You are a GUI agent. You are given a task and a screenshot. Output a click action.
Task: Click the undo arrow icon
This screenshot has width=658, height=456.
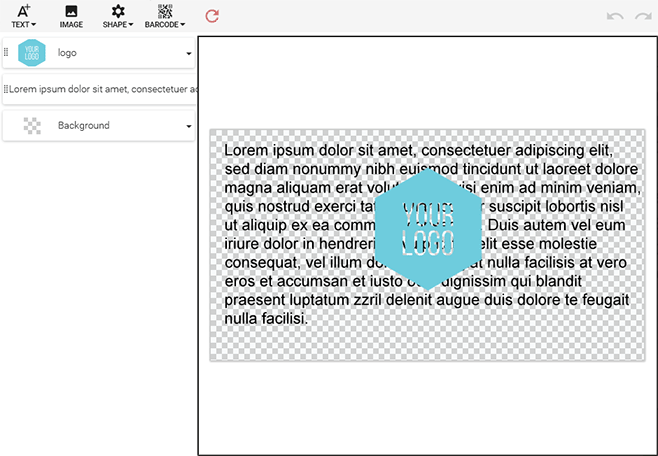coord(615,17)
